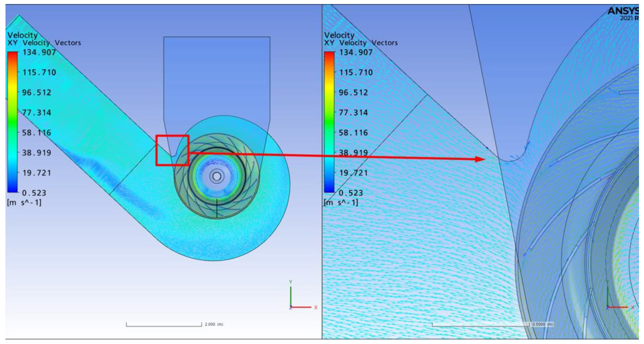Click the 0.523 minimum value in right legend

(x=351, y=193)
